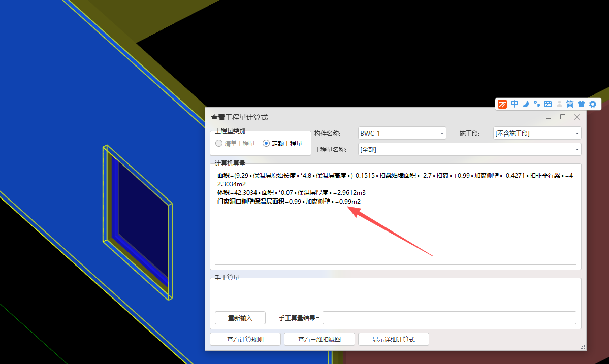Click the user account icon in IME bar
The width and height of the screenshot is (609, 364).
click(559, 104)
